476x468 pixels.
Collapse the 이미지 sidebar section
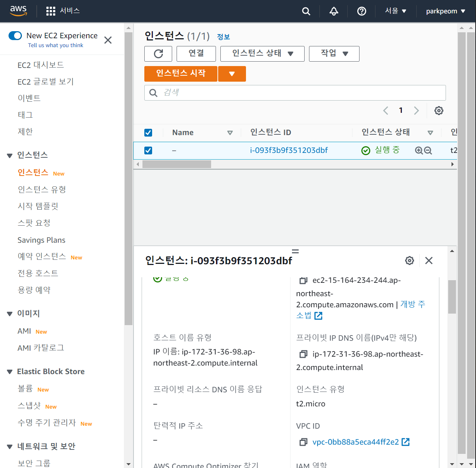10,314
